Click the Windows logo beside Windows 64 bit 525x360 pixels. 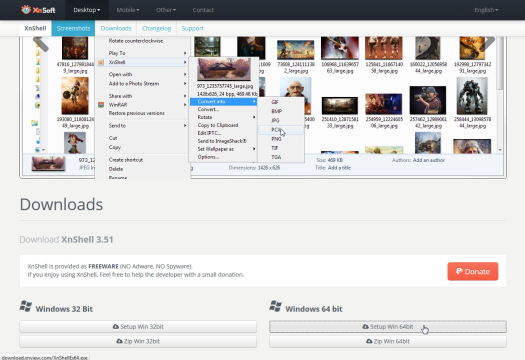tap(276, 306)
